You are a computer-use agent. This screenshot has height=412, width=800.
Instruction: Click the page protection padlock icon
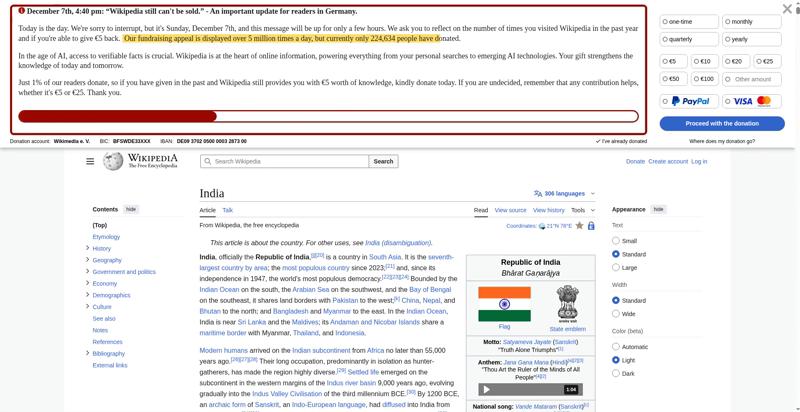591,225
